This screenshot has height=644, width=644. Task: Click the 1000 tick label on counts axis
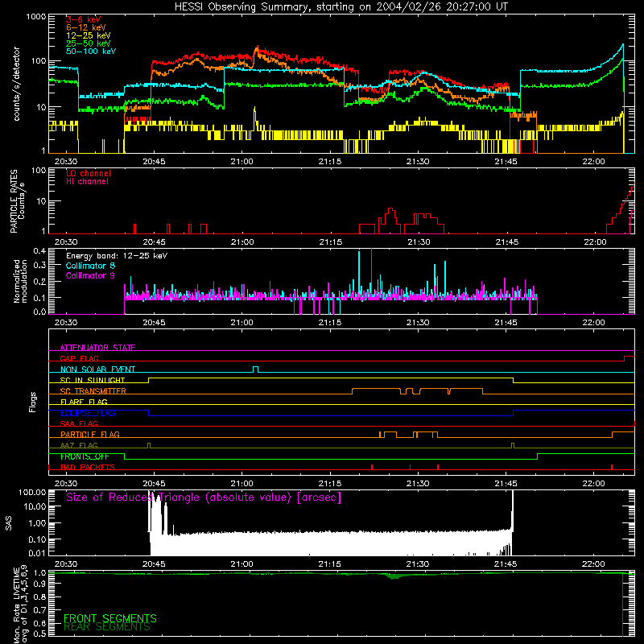(35, 17)
